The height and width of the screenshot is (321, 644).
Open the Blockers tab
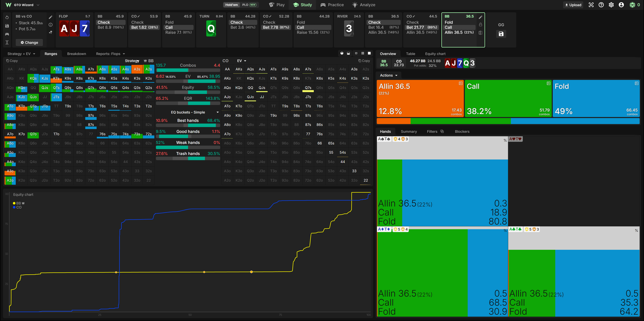[462, 131]
